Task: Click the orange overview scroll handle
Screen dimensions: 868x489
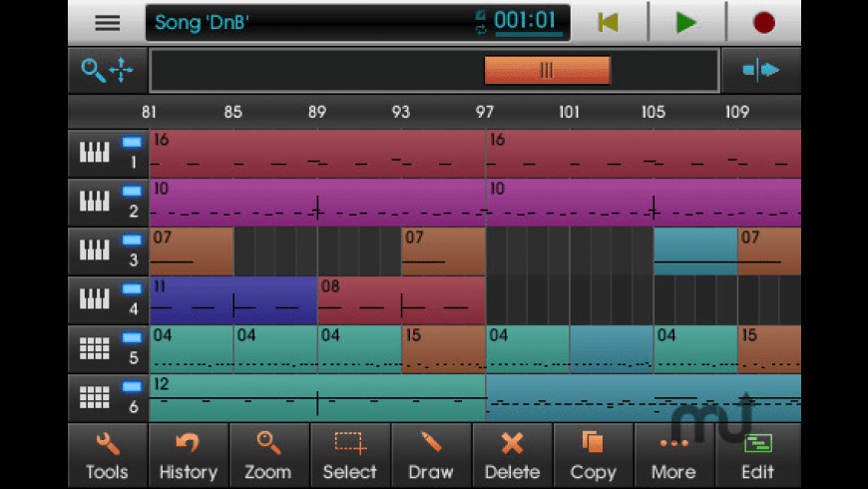Action: (547, 70)
